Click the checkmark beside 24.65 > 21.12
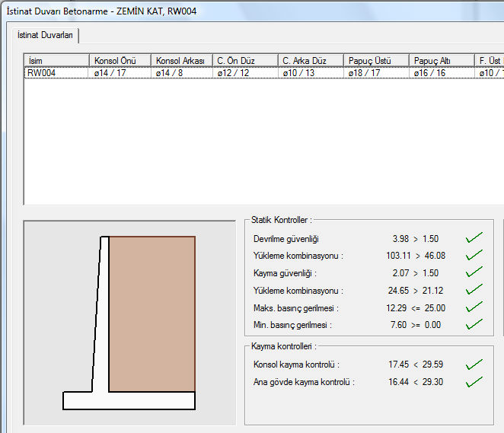504x433 pixels. (474, 290)
